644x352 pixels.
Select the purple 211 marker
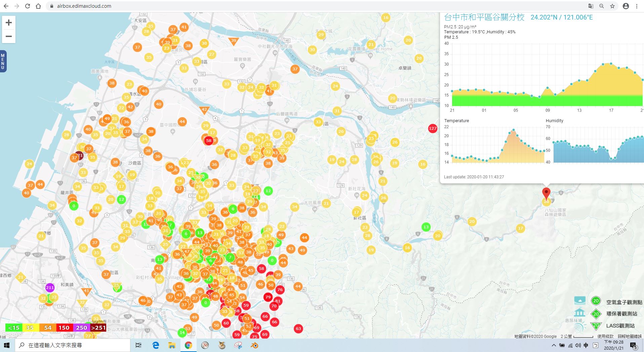50,287
